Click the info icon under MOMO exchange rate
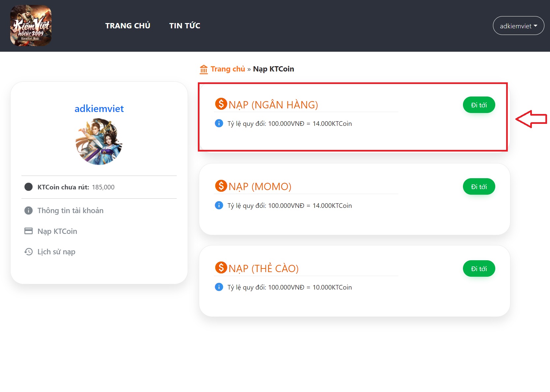 tap(219, 205)
